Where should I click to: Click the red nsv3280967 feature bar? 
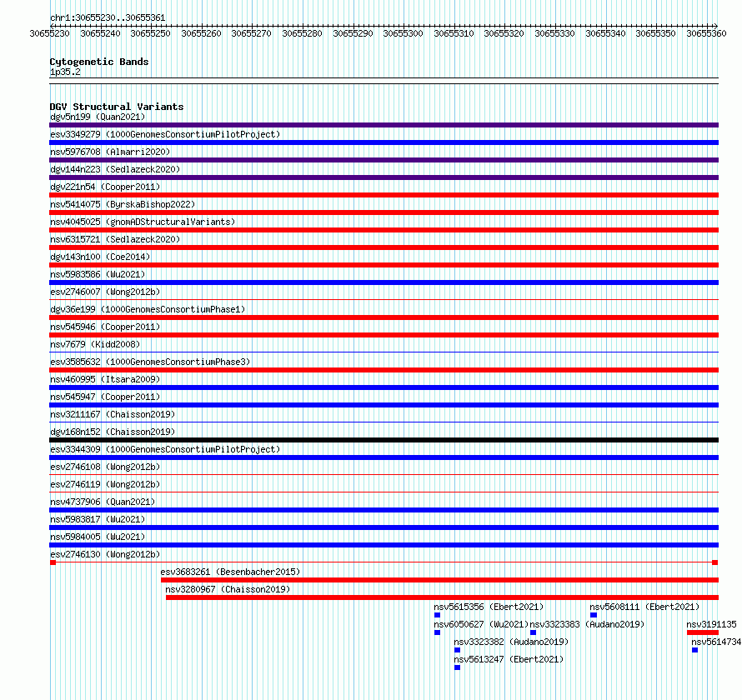point(443,597)
